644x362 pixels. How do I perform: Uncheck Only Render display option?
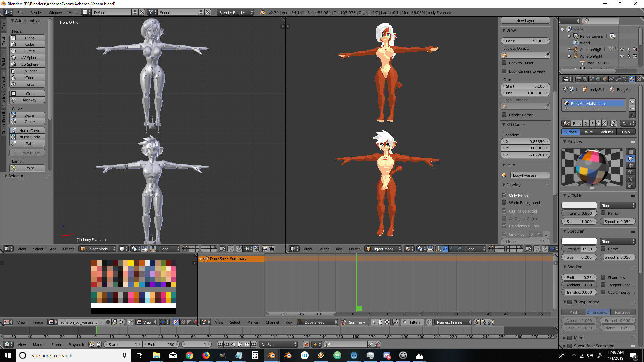[504, 195]
